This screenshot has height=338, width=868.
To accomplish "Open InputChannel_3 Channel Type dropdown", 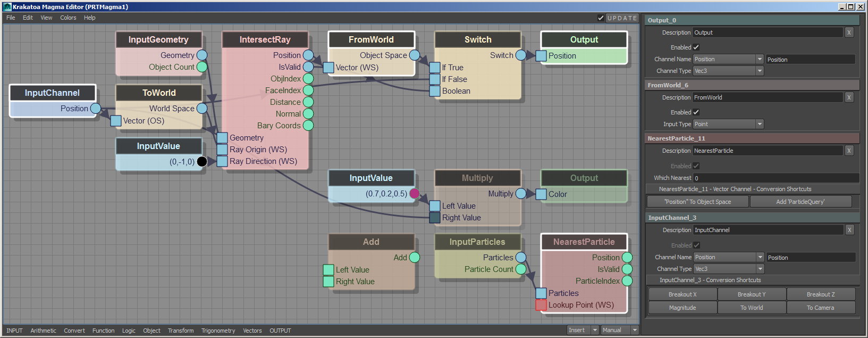I will [729, 269].
